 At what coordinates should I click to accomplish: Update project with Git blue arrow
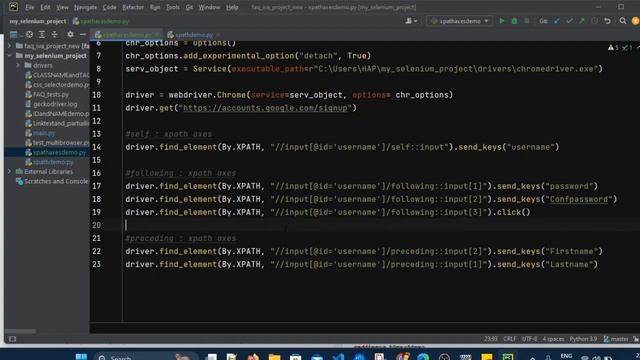point(557,21)
